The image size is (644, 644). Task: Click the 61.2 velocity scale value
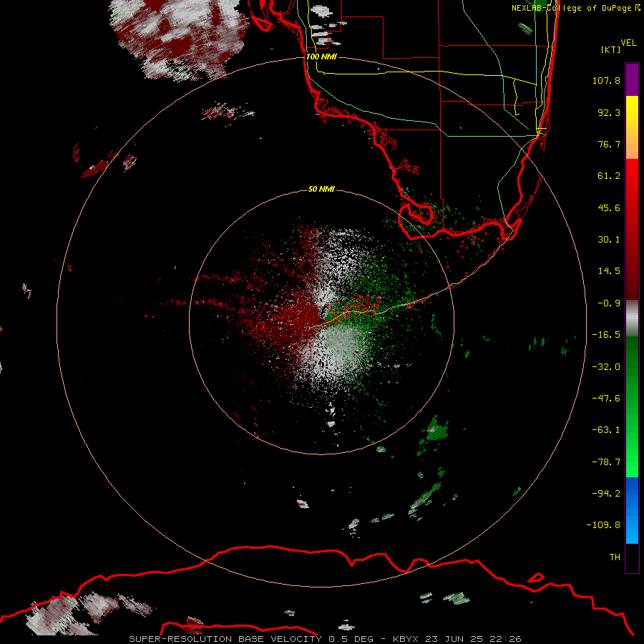coord(609,176)
